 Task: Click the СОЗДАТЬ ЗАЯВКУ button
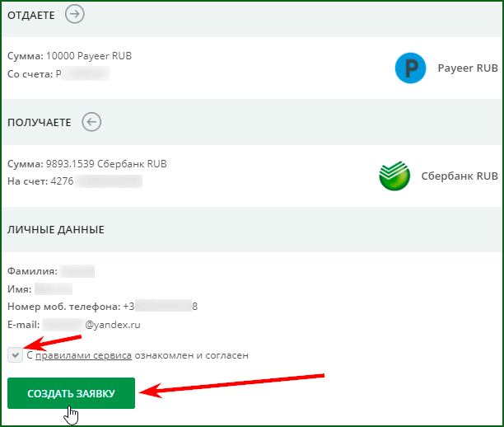coord(71,393)
